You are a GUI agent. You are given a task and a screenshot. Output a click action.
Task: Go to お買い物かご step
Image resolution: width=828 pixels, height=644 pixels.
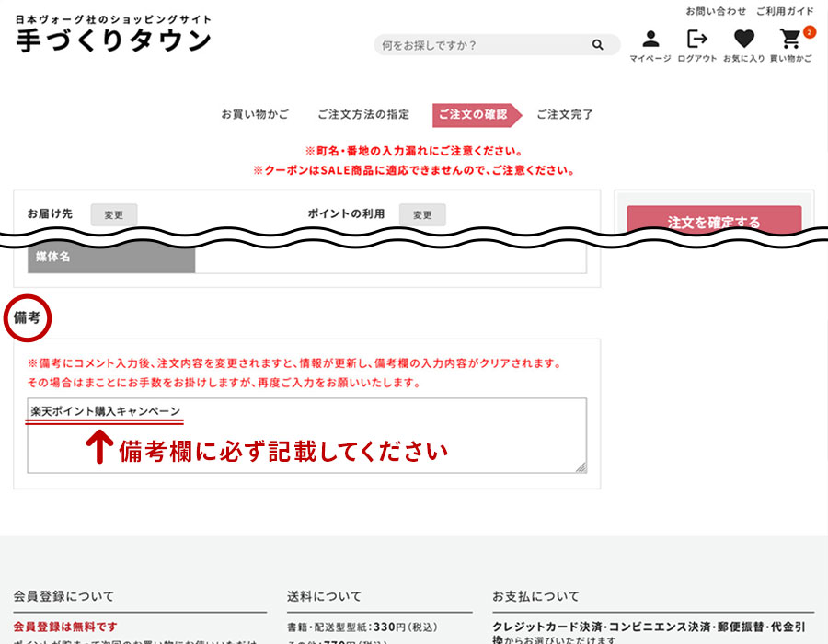(255, 115)
